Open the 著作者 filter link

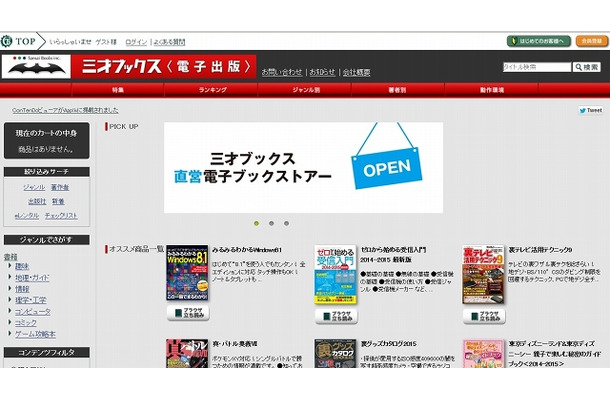pyautogui.click(x=60, y=187)
